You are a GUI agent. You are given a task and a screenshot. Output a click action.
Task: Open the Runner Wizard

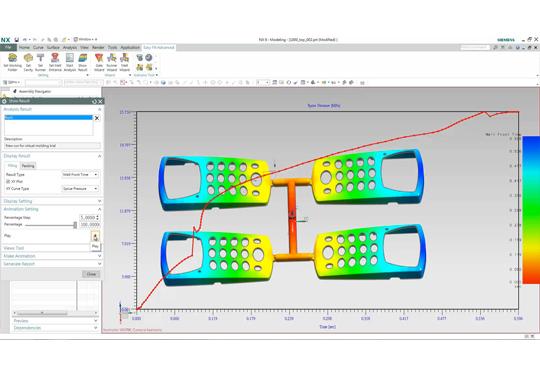[x=112, y=62]
